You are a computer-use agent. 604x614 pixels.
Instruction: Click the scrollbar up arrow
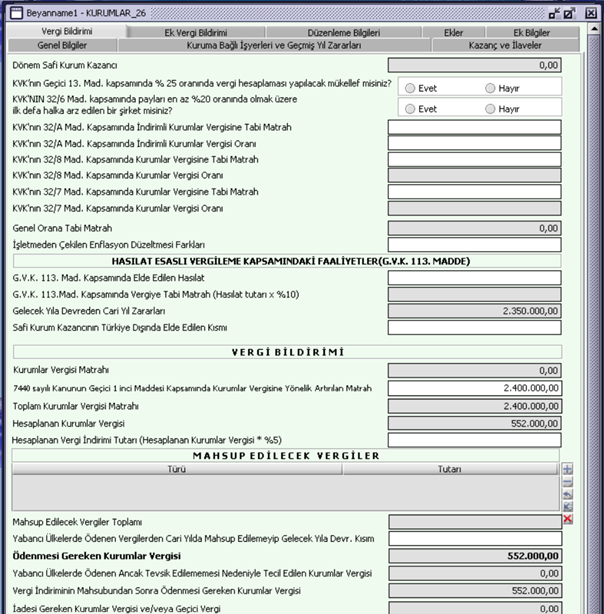point(594,29)
